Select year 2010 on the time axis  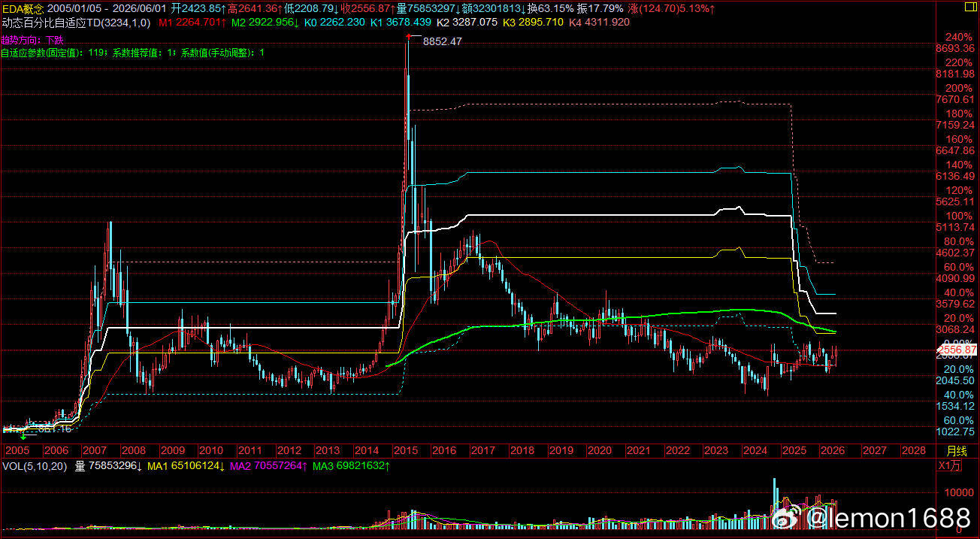point(212,451)
